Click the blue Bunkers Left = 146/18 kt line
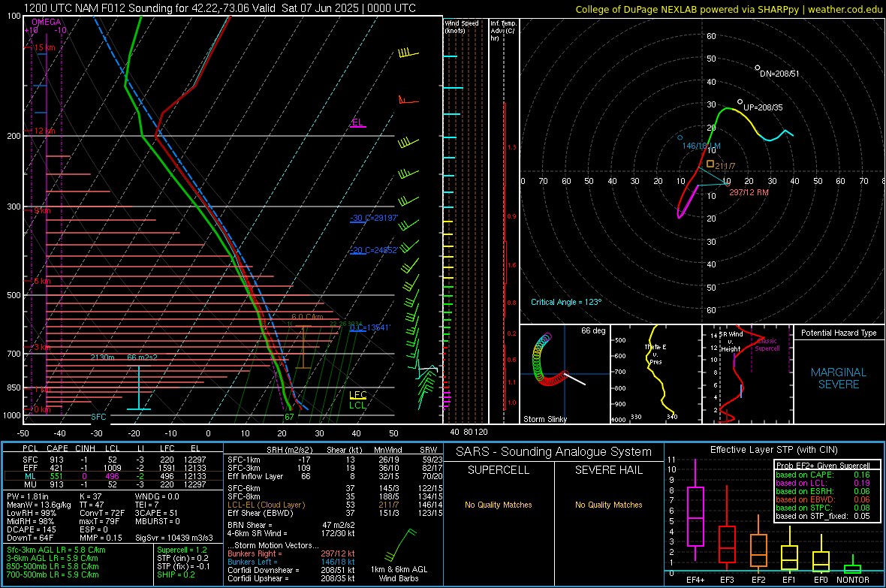 point(291,562)
